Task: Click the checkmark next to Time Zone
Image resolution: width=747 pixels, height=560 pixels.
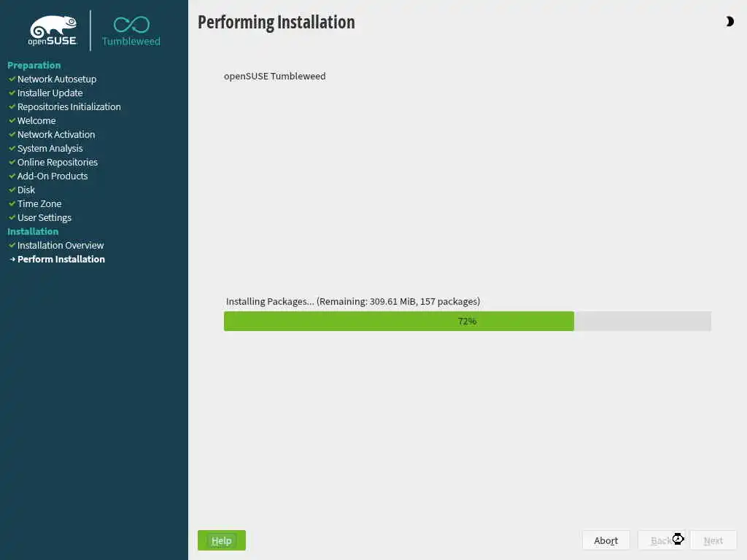Action: [12, 204]
